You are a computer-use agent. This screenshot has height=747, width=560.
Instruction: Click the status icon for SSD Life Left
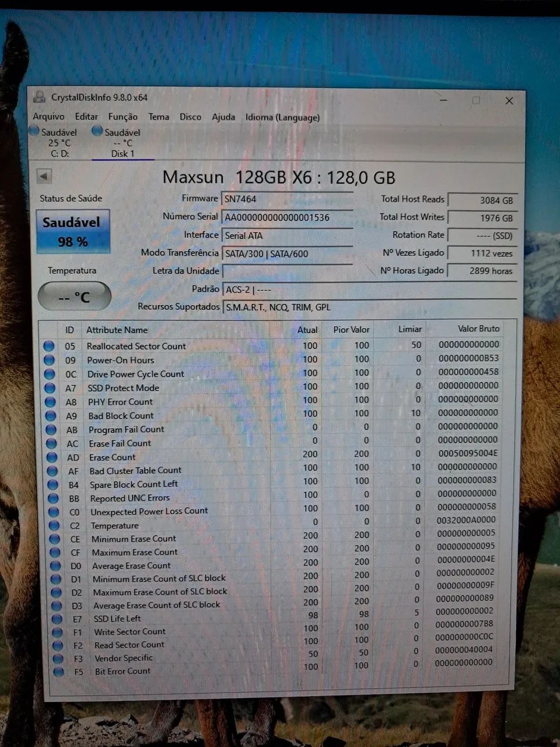click(x=57, y=619)
